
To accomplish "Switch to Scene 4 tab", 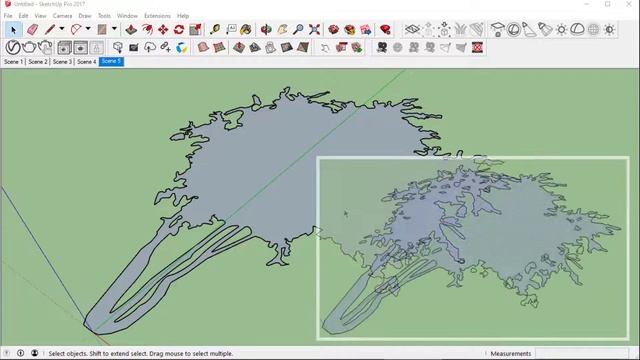I will pyautogui.click(x=87, y=62).
